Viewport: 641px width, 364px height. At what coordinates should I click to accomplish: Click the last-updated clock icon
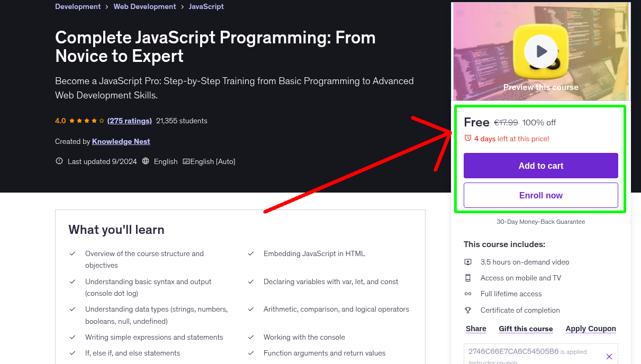coord(59,161)
